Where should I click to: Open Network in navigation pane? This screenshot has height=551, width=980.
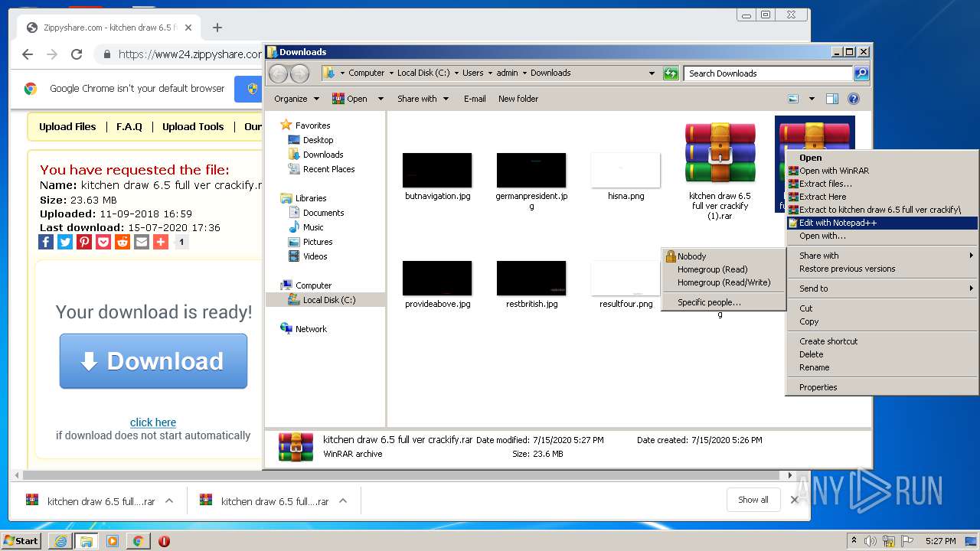311,329
